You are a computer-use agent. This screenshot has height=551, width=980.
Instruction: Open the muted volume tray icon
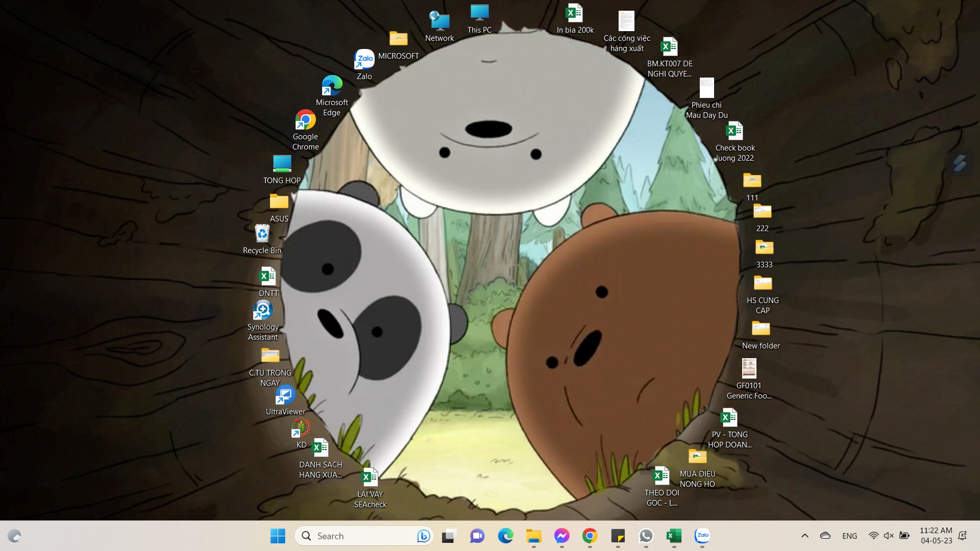click(x=889, y=536)
